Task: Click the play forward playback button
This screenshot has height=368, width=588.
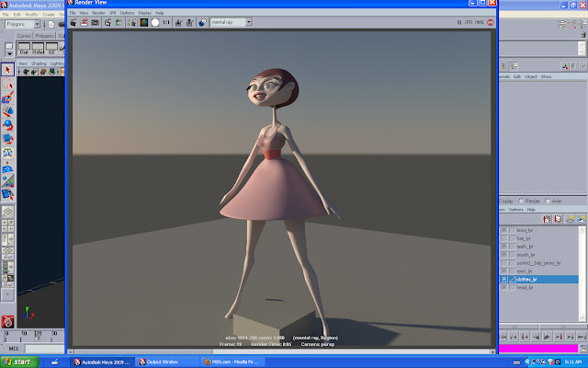Action: (x=548, y=337)
